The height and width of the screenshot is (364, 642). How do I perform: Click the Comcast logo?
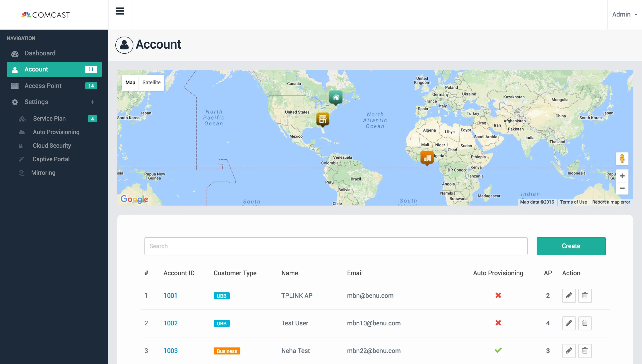[46, 14]
